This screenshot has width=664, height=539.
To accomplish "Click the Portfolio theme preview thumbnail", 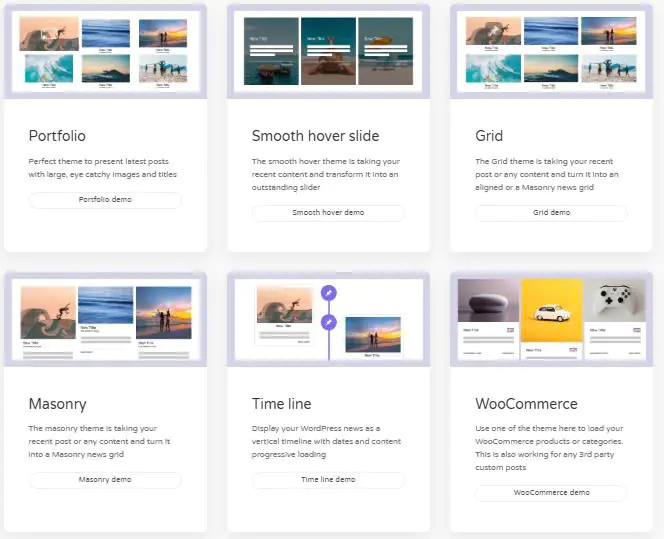I will [x=105, y=50].
